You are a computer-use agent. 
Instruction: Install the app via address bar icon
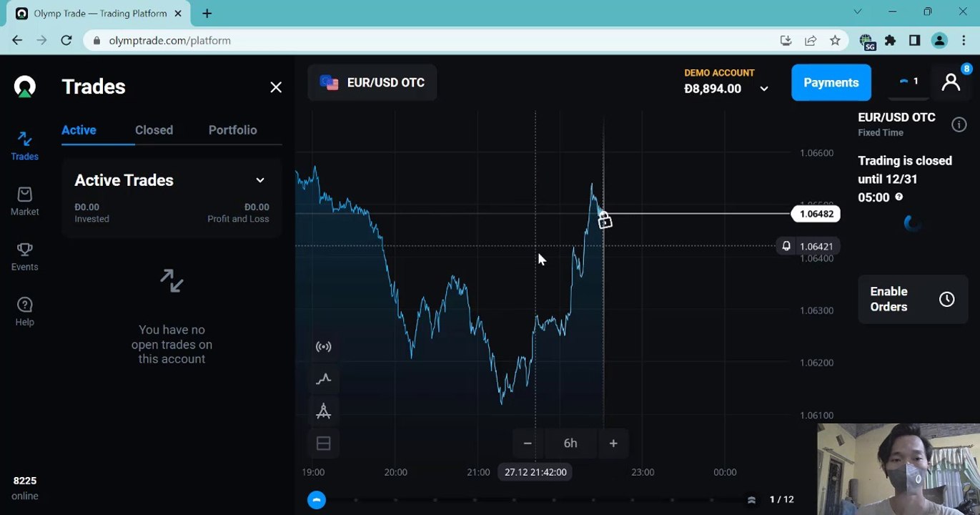(786, 41)
